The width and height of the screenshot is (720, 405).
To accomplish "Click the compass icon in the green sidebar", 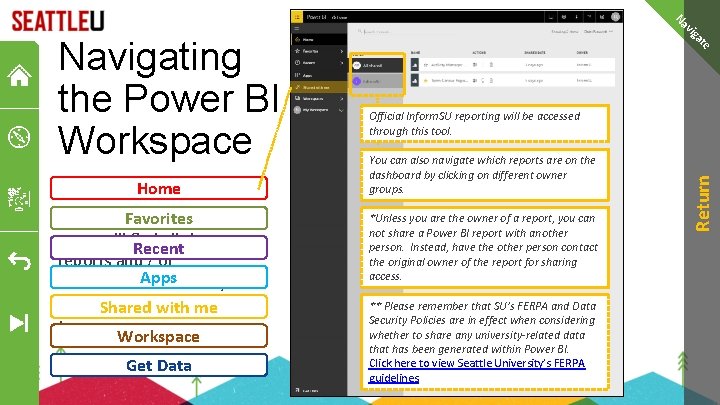I will tap(19, 137).
